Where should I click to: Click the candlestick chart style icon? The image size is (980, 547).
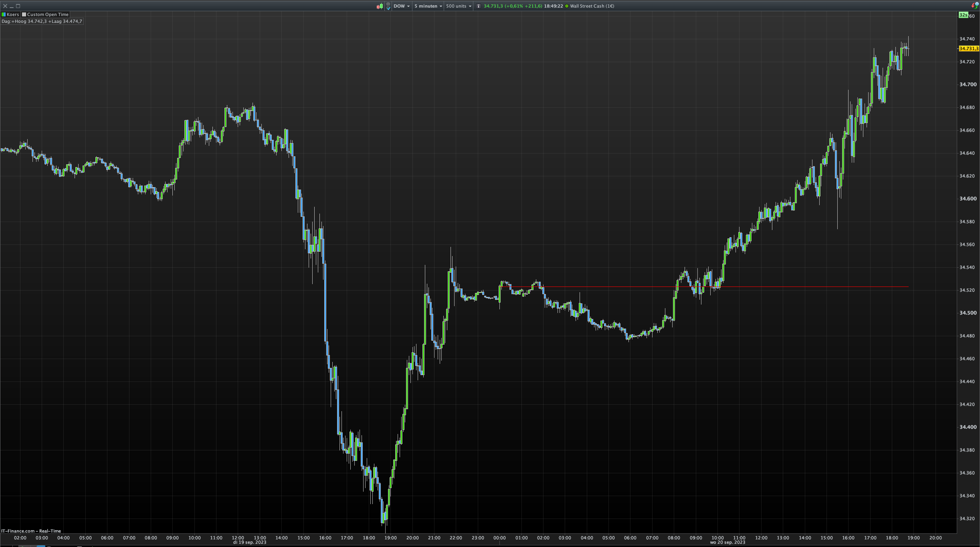click(379, 6)
